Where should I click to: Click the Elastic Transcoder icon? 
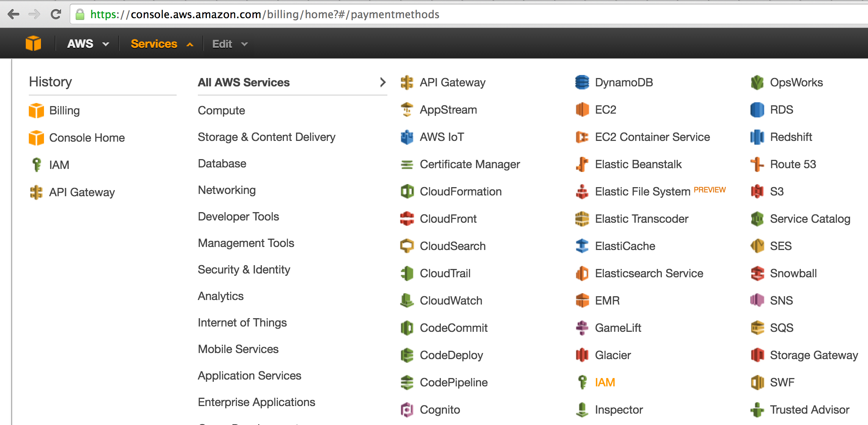582,219
